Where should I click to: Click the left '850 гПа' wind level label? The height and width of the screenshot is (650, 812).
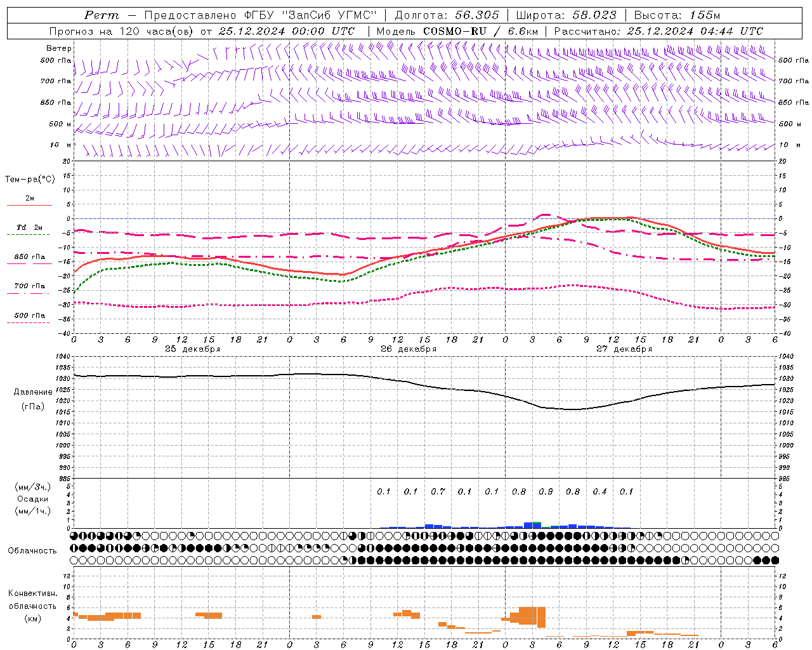56,102
